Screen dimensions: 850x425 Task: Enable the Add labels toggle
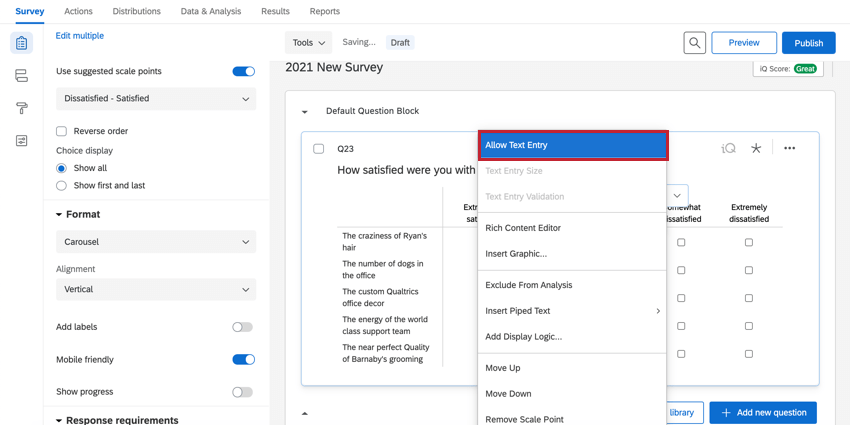tap(242, 327)
